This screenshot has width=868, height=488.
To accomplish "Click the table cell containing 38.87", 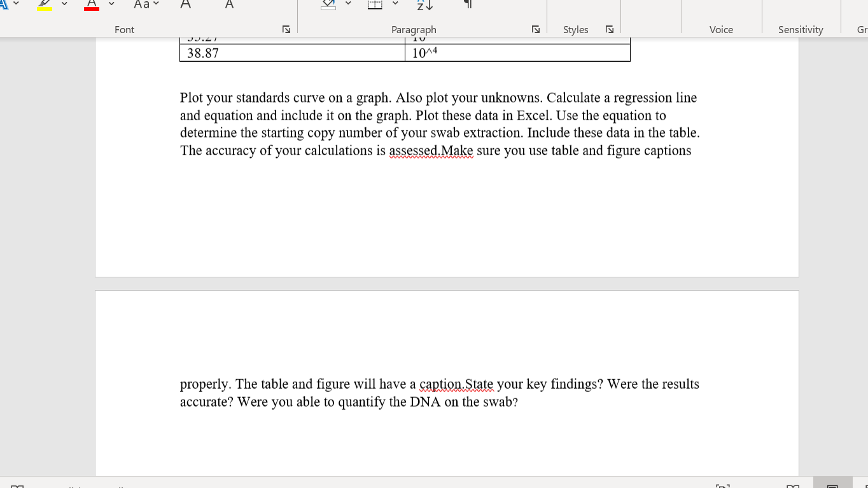I will [x=292, y=53].
